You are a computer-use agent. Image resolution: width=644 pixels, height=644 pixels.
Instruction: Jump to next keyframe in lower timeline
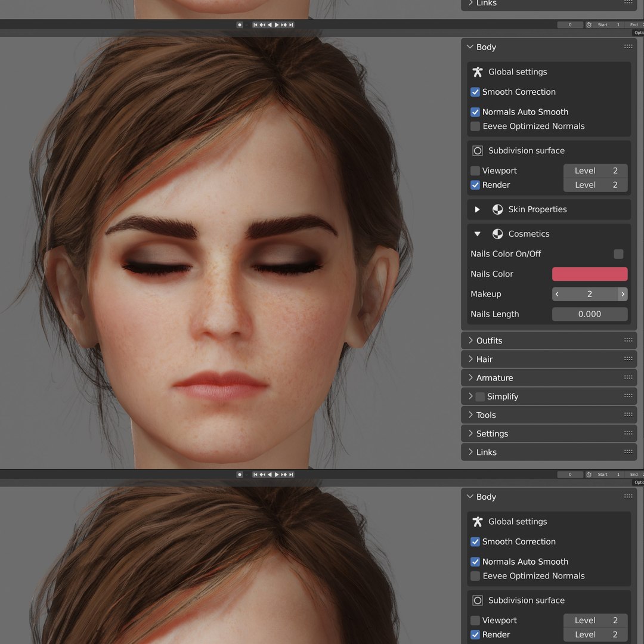coord(284,475)
